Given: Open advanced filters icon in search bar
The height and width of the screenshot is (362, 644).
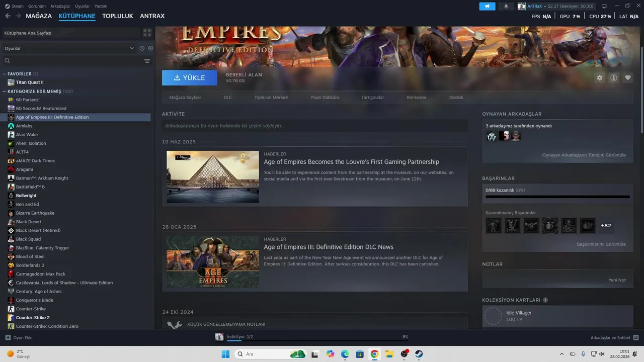Looking at the screenshot, I should coord(147,61).
